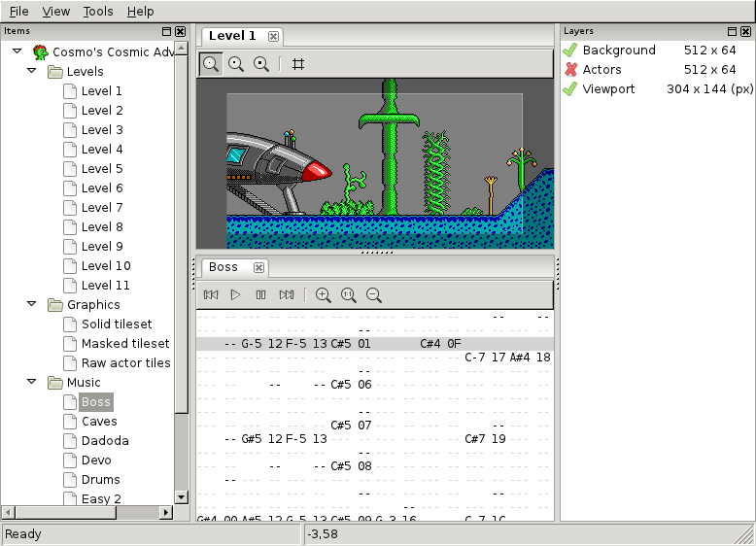Switch to the Level 1 tab

tap(232, 36)
